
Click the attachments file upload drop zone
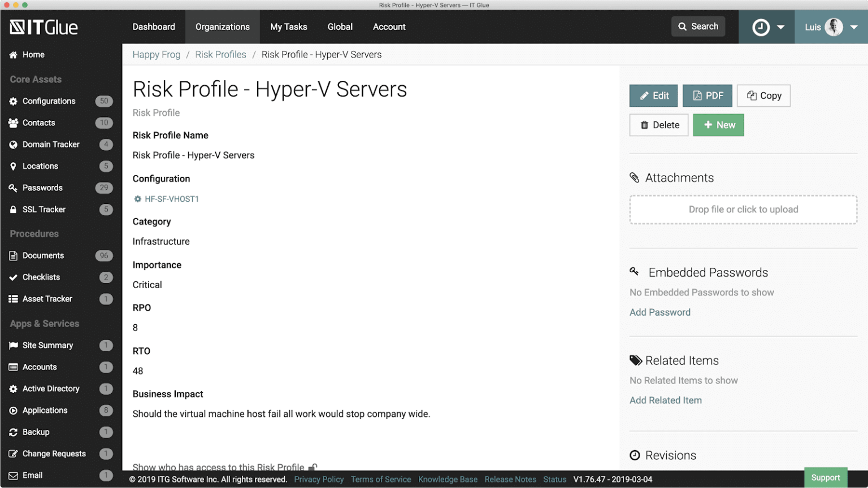point(743,210)
